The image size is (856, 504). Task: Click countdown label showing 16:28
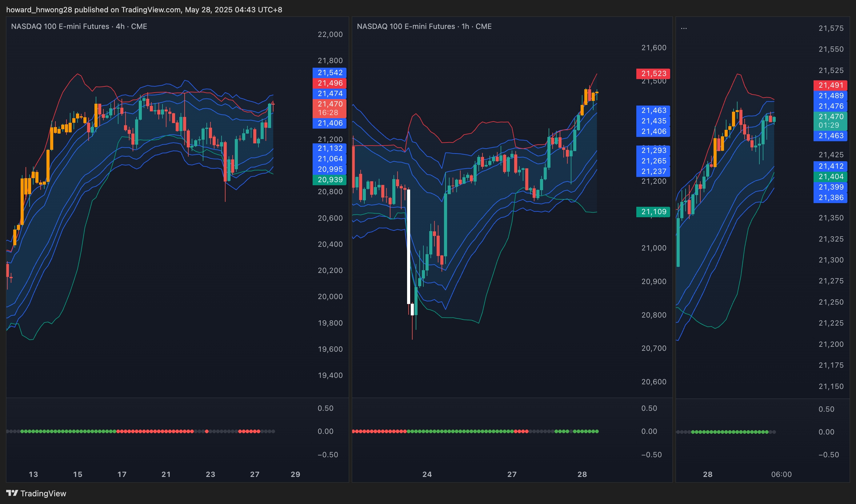328,113
